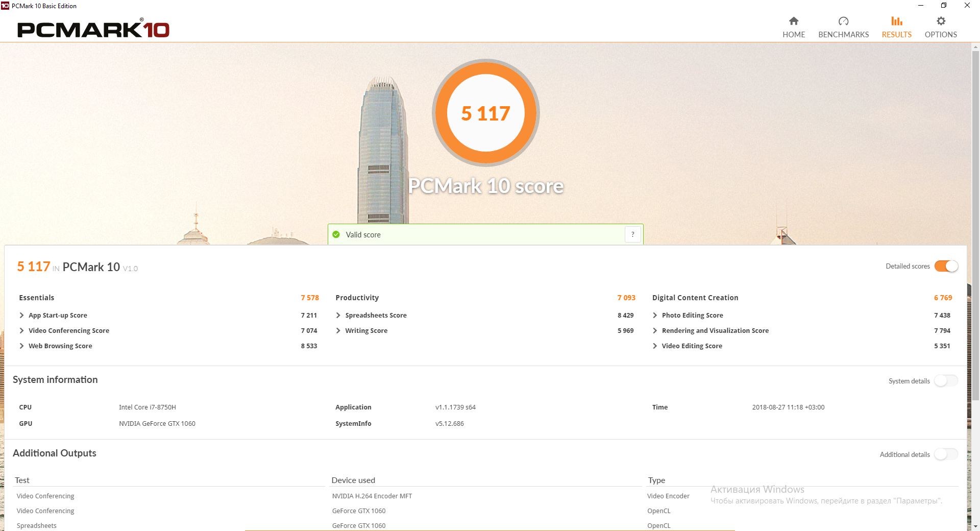Select the RESULTS tab label

(897, 35)
